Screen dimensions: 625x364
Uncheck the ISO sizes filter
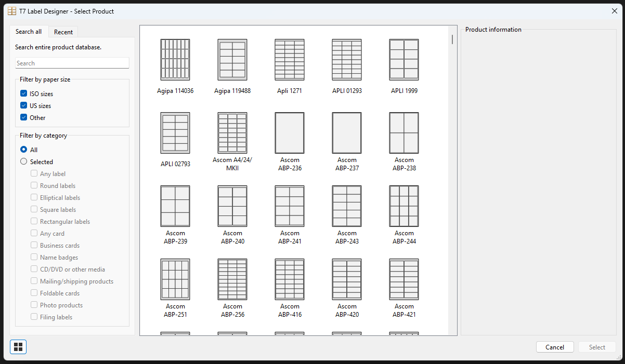[23, 94]
